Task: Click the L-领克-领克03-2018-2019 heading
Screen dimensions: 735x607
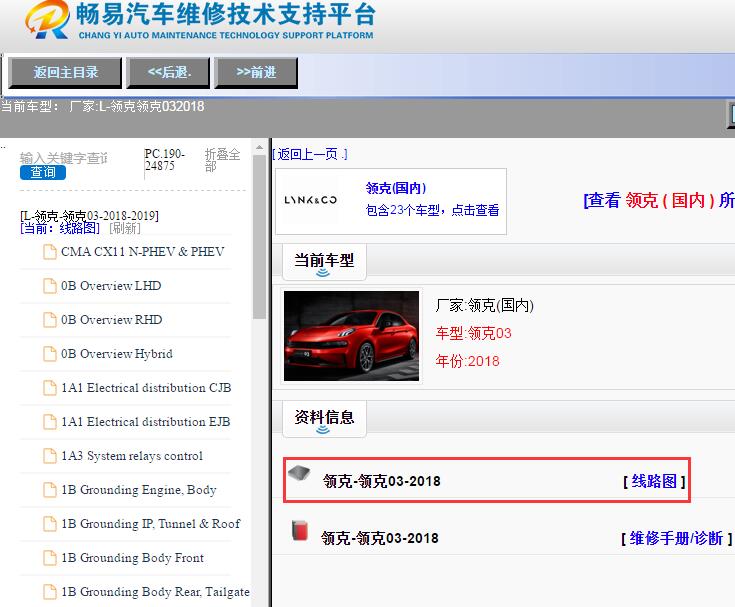Action: coord(90,216)
